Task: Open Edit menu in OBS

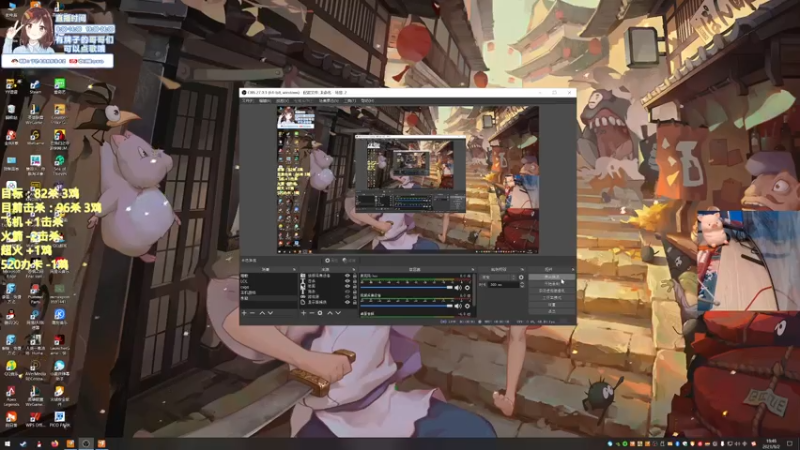Action: [x=265, y=101]
